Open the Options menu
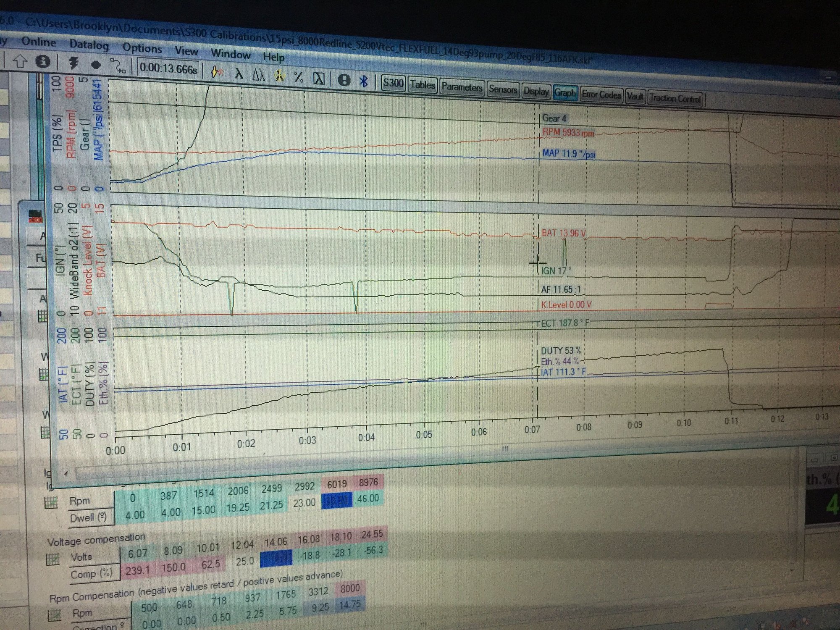Image resolution: width=840 pixels, height=630 pixels. [x=142, y=48]
